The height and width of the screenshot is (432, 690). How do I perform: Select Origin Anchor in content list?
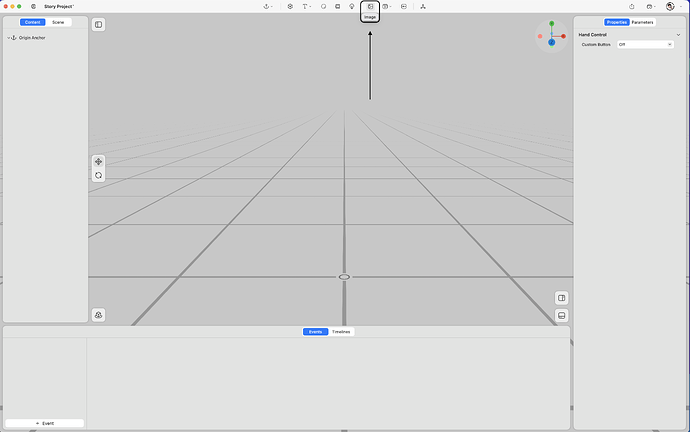coord(32,38)
